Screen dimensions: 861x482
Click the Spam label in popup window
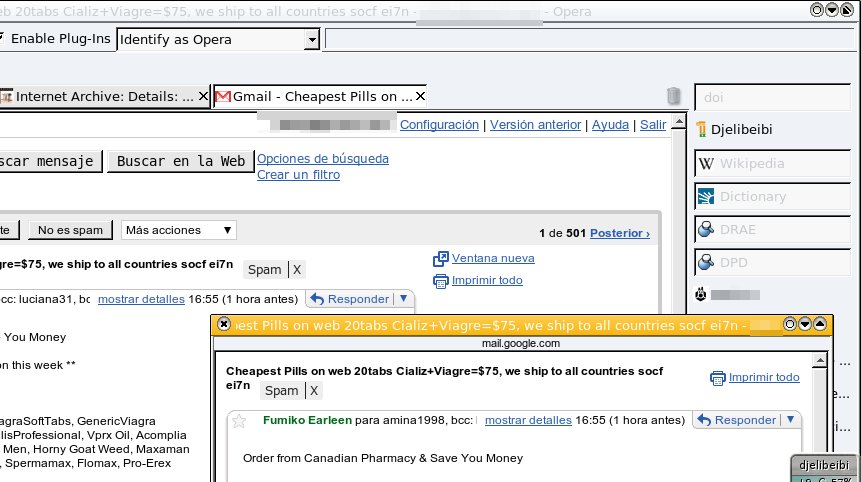point(281,391)
